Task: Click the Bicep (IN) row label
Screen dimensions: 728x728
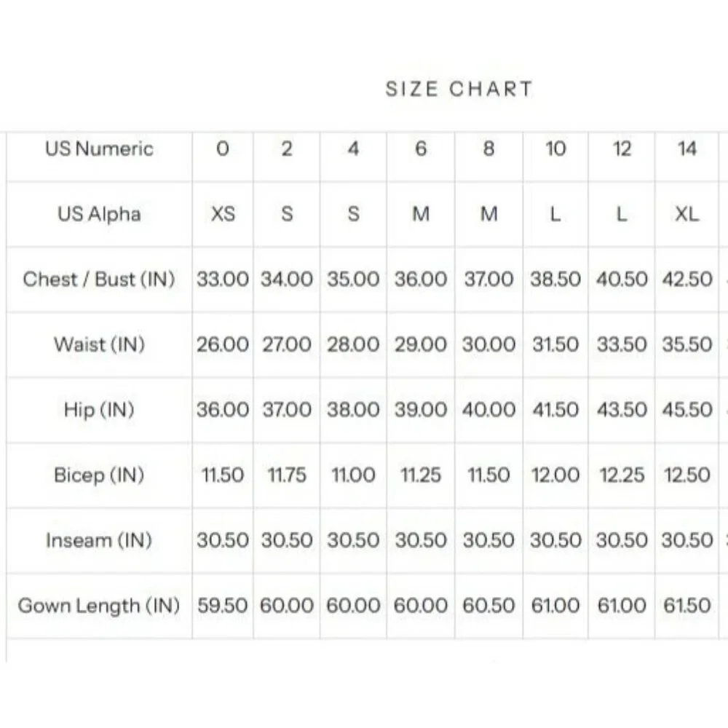Action: tap(99, 475)
